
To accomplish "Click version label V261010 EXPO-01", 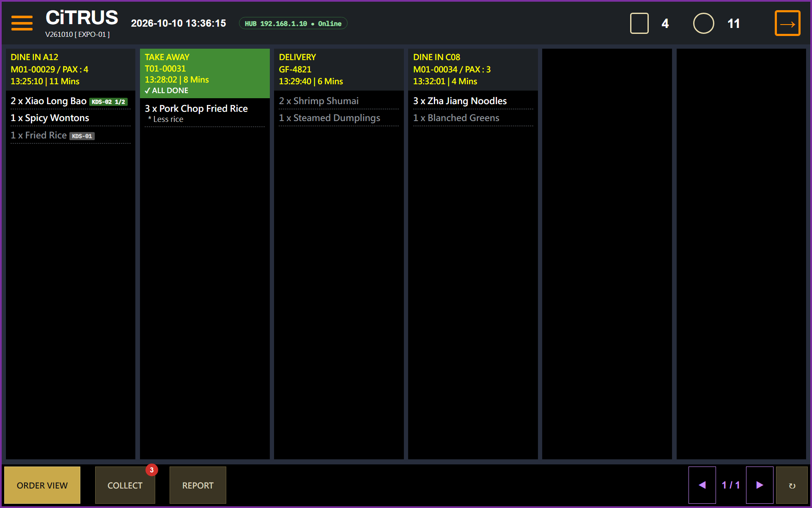I will (77, 35).
